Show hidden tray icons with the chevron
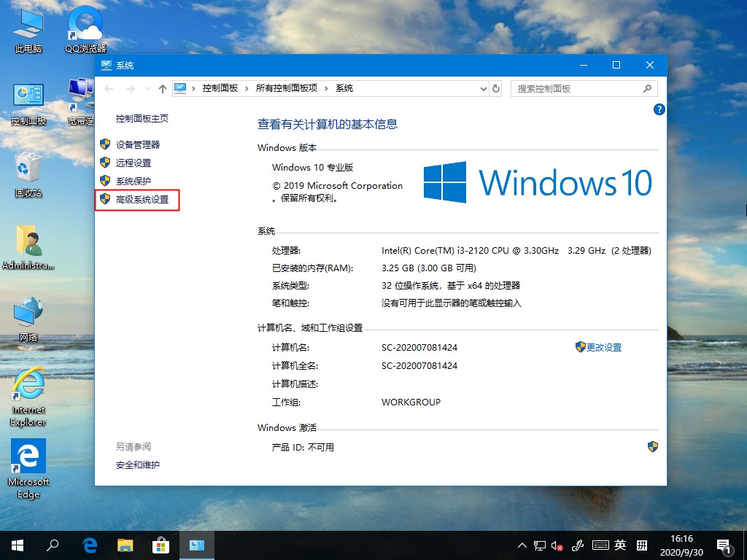 (x=522, y=545)
